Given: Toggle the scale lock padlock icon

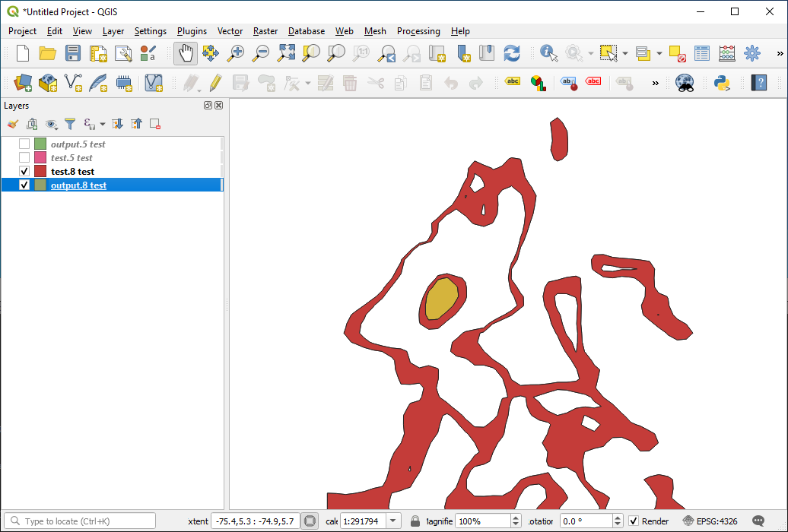Looking at the screenshot, I should click(415, 521).
